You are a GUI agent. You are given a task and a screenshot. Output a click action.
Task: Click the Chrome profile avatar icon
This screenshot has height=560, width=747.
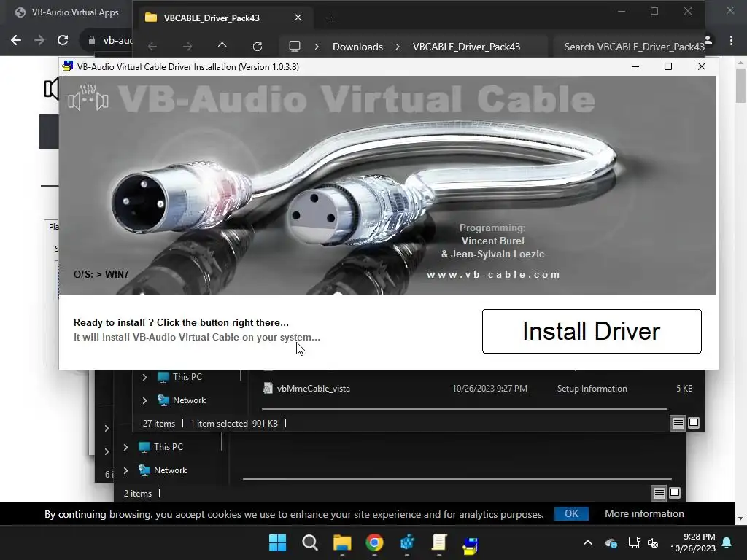(709, 40)
